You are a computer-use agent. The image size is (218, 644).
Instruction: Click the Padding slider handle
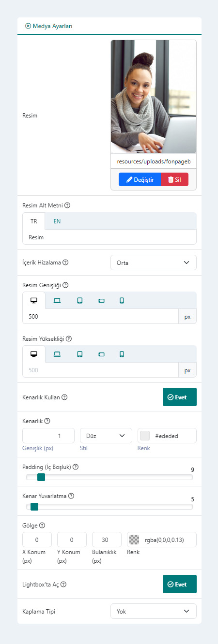41,477
